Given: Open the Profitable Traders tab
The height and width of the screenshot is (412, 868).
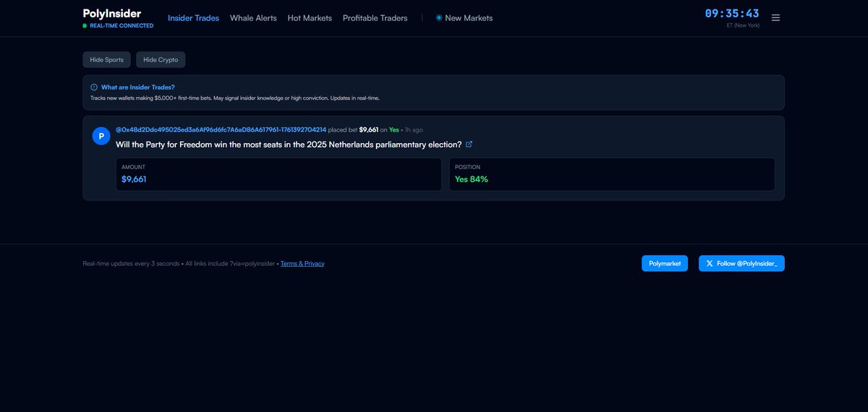Looking at the screenshot, I should click(375, 18).
